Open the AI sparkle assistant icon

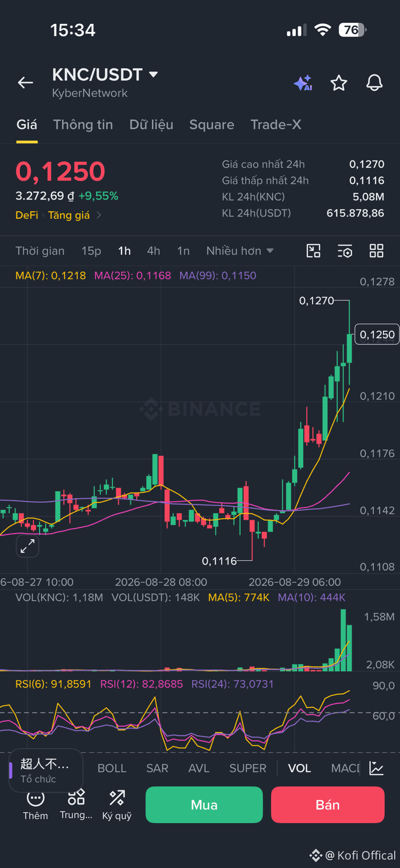coord(303,83)
